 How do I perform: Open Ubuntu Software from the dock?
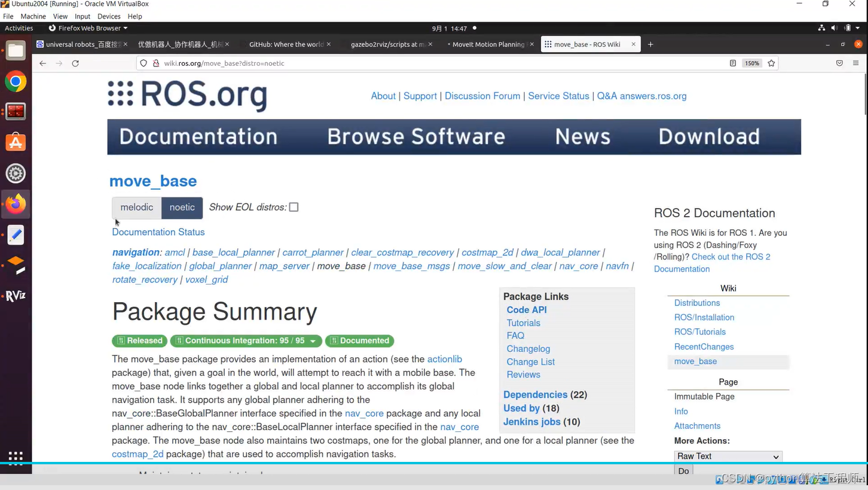pos(16,142)
